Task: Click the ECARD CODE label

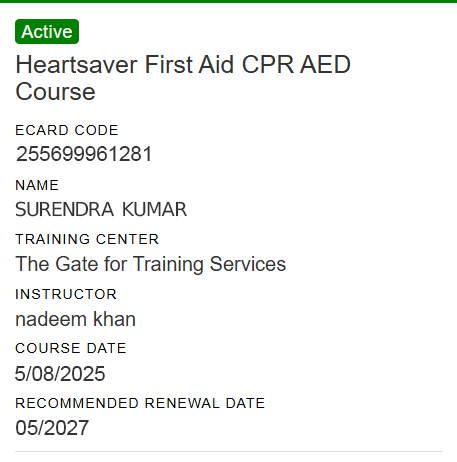Action: [67, 130]
